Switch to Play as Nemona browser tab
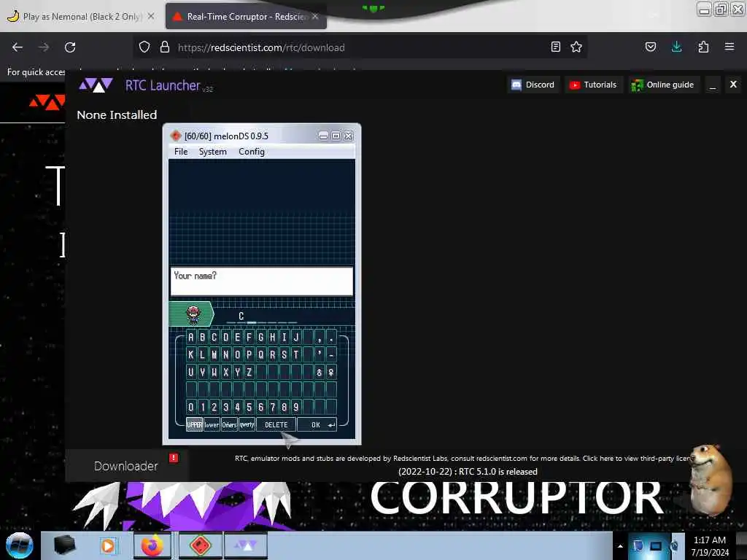 tap(81, 16)
